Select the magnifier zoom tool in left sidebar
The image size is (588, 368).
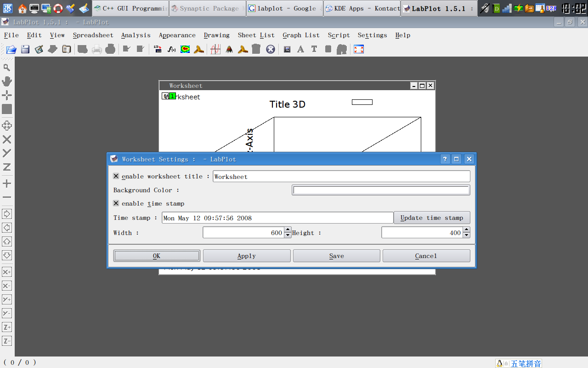point(7,68)
